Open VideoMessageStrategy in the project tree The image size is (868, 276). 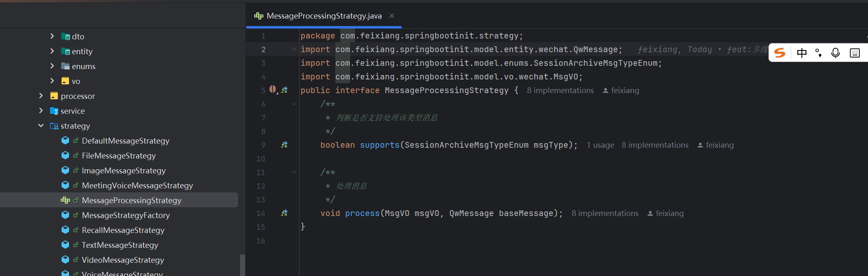coord(123,260)
